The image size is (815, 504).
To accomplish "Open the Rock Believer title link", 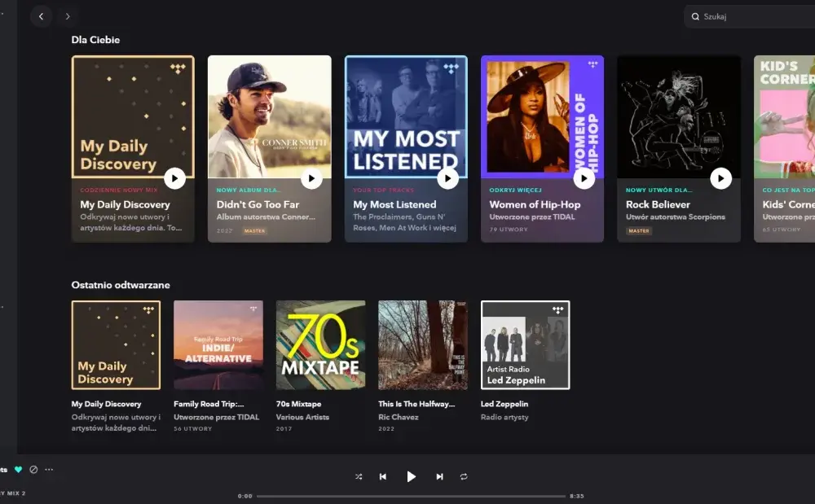I will (x=658, y=204).
